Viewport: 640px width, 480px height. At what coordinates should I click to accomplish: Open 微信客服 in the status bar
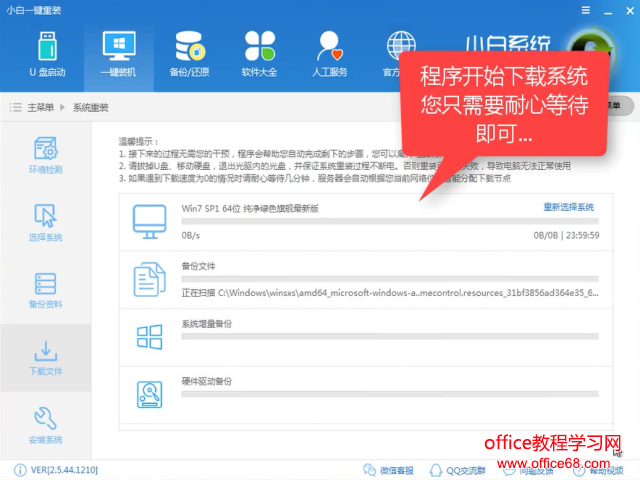(x=389, y=470)
